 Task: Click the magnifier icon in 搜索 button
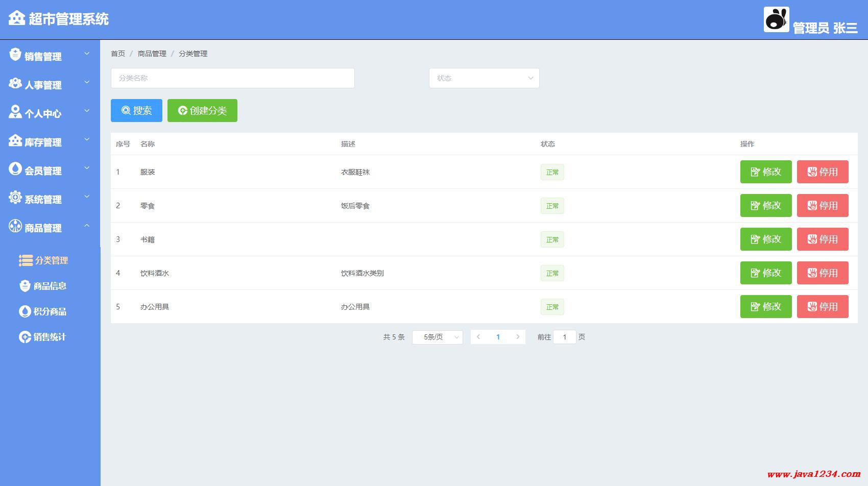(x=126, y=110)
